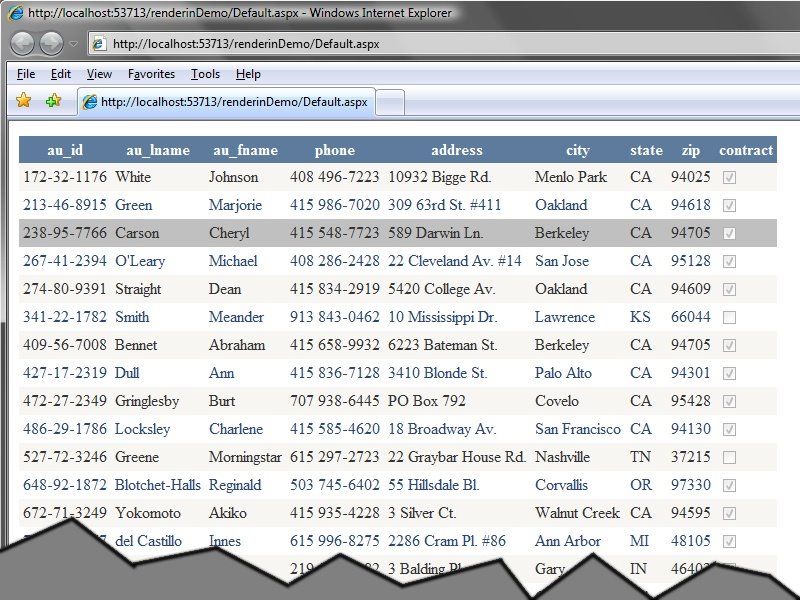Click state TN in Greene row
This screenshot has width=800, height=600.
point(640,457)
